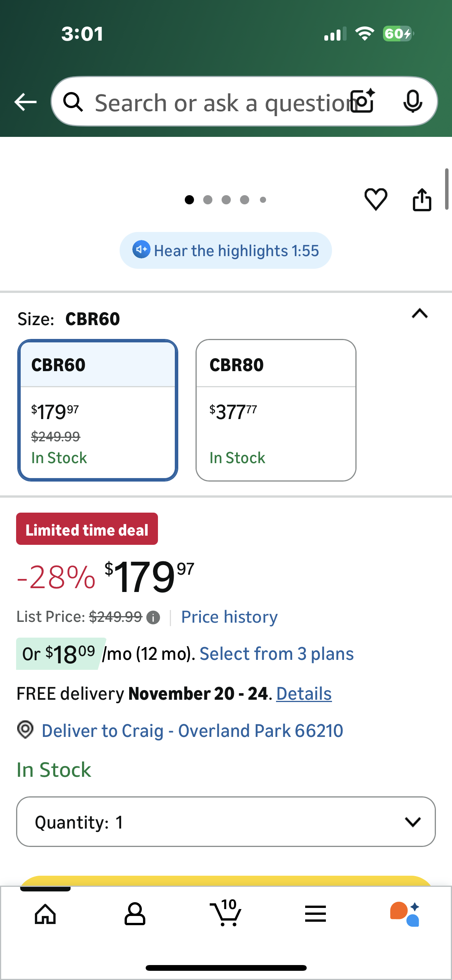Open the Quantity dropdown
The width and height of the screenshot is (452, 980).
click(226, 822)
